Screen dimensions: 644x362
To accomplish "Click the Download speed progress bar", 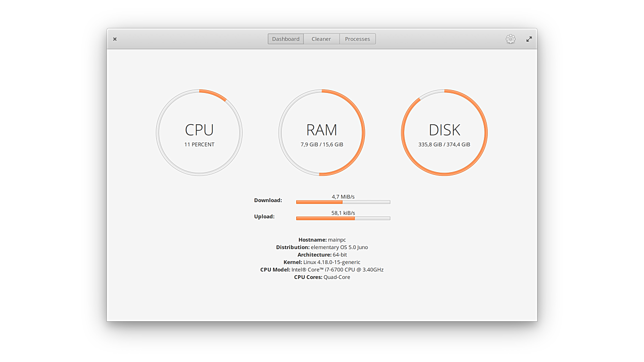I will [343, 202].
